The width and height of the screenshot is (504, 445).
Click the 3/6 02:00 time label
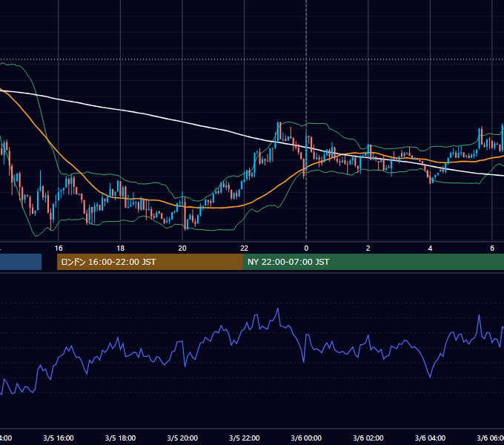click(368, 438)
